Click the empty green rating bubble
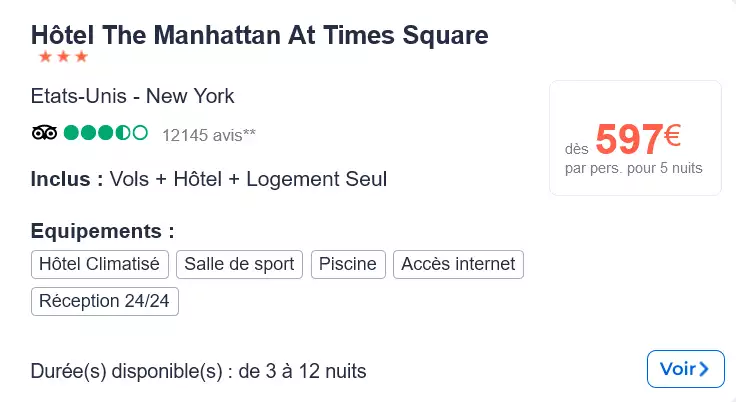This screenshot has width=736, height=402. point(140,133)
